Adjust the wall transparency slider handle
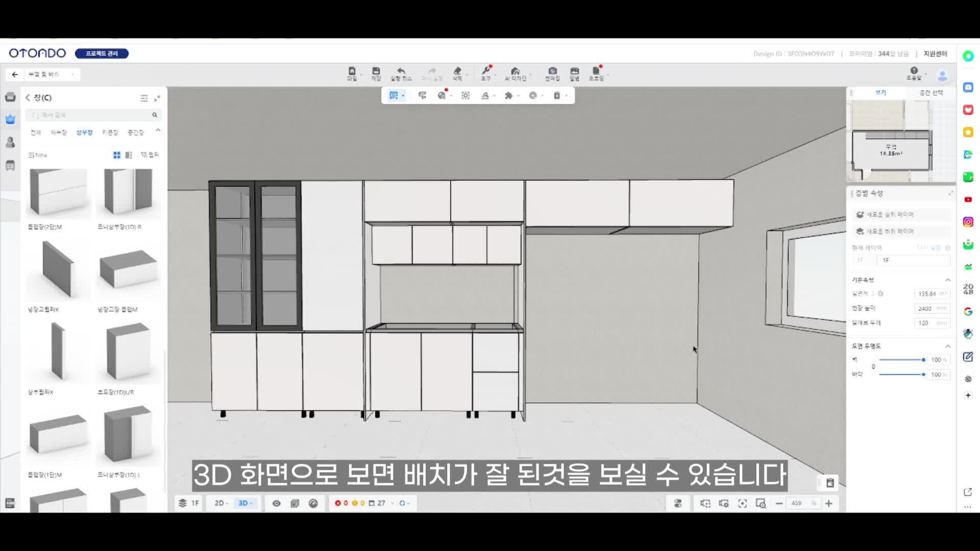This screenshot has width=980, height=551. pos(923,360)
